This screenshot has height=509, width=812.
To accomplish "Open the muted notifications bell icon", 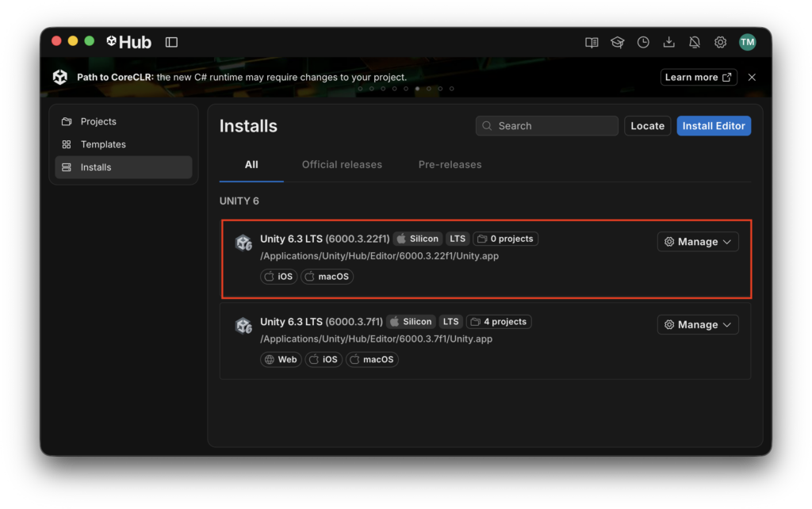I will pyautogui.click(x=695, y=42).
